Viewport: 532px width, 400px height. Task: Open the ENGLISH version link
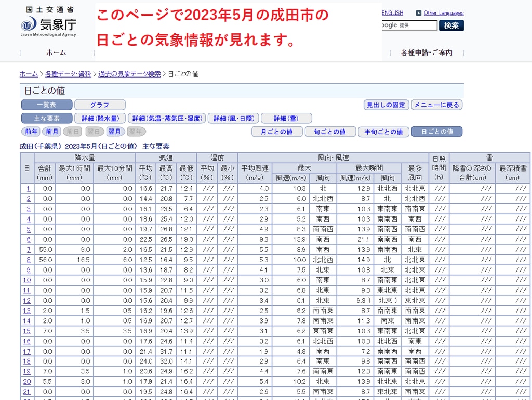tap(393, 13)
